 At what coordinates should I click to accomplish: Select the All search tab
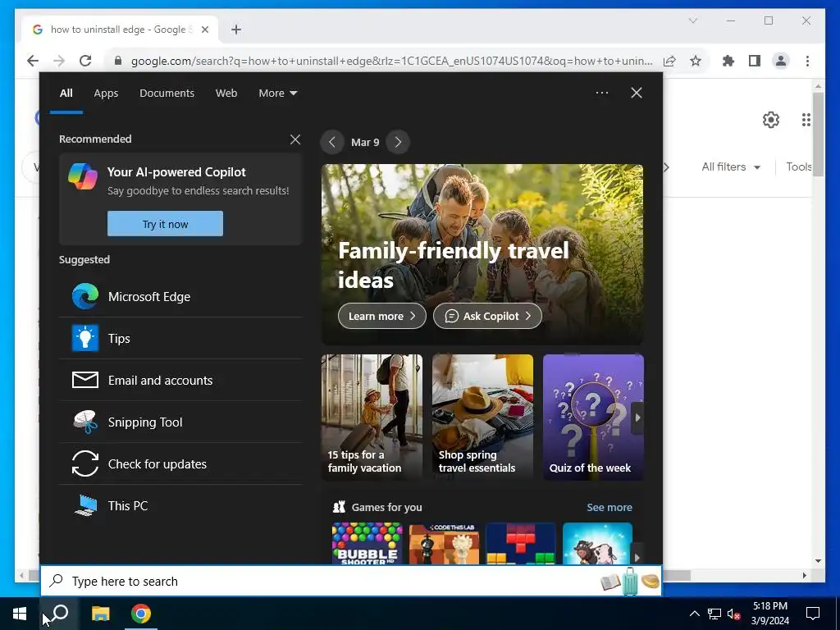pos(66,94)
